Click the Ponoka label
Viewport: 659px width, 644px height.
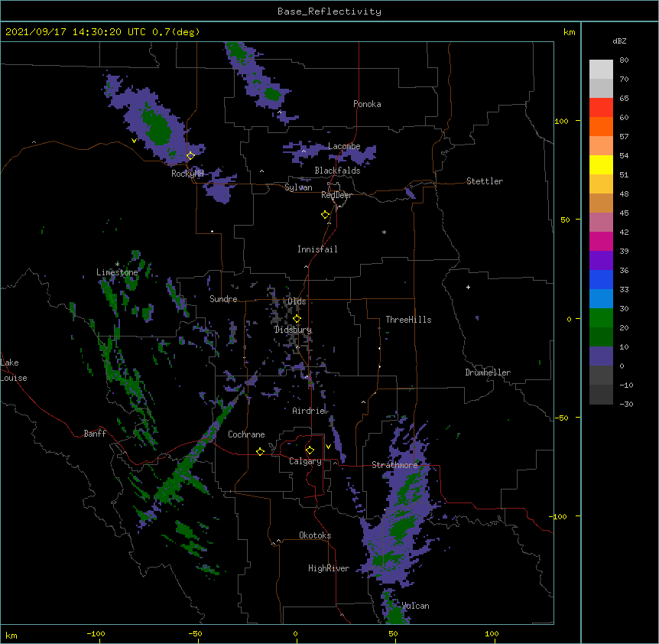(x=367, y=104)
